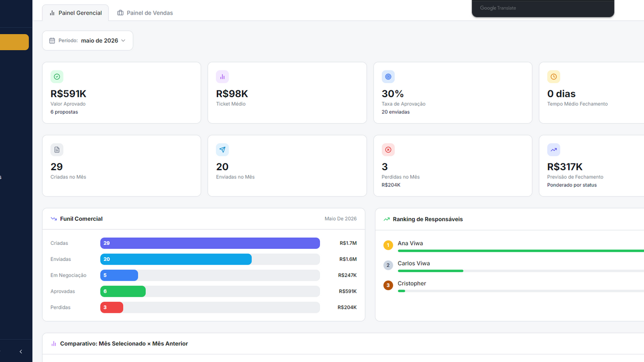Click the yellow clock icon for Tempo Médio Fechamento
Image resolution: width=644 pixels, height=362 pixels.
(x=553, y=77)
